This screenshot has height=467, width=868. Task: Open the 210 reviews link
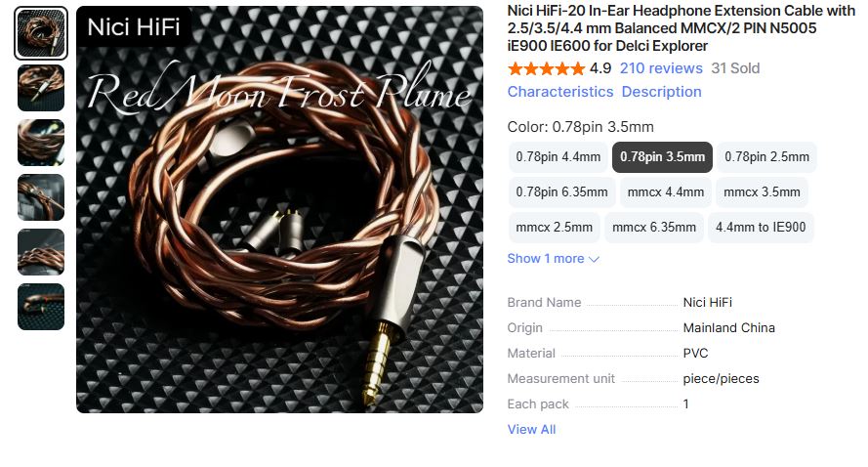[661, 68]
